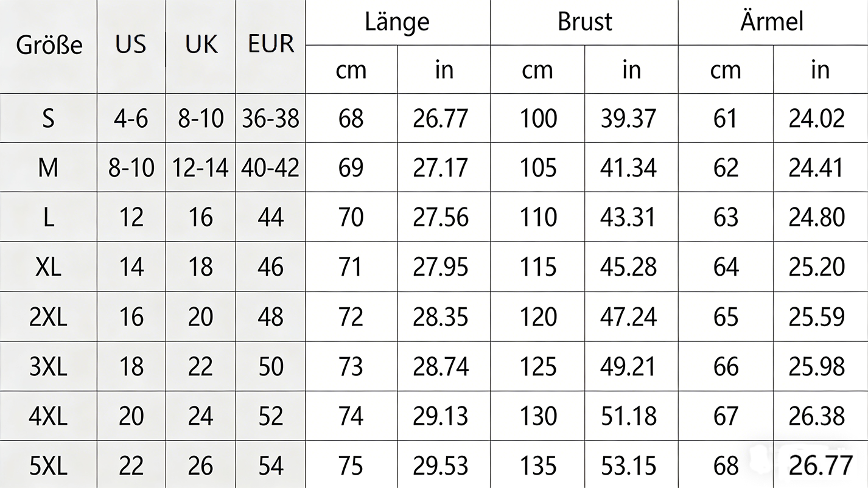The height and width of the screenshot is (488, 868).
Task: Select the Ärmel 24.41 inch cell
Action: (x=817, y=168)
